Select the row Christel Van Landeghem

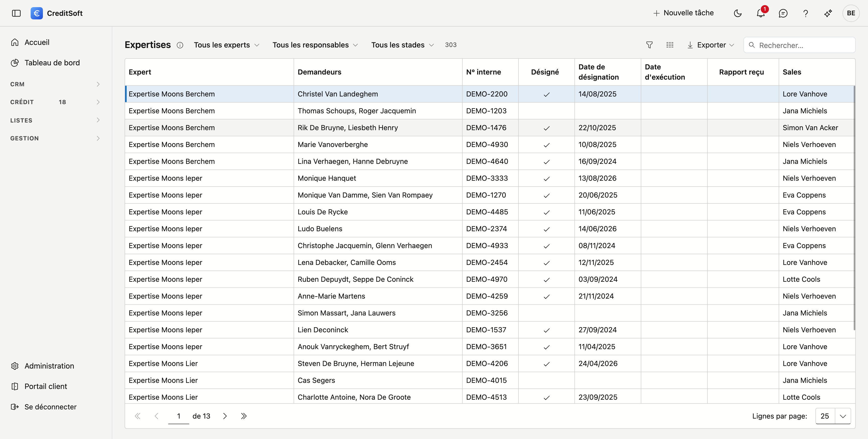click(x=490, y=94)
